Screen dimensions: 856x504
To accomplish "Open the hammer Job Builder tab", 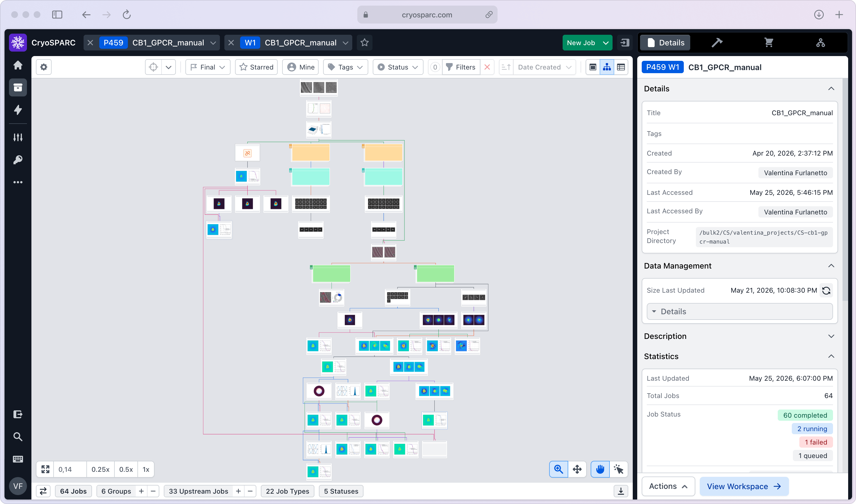I will pos(717,42).
